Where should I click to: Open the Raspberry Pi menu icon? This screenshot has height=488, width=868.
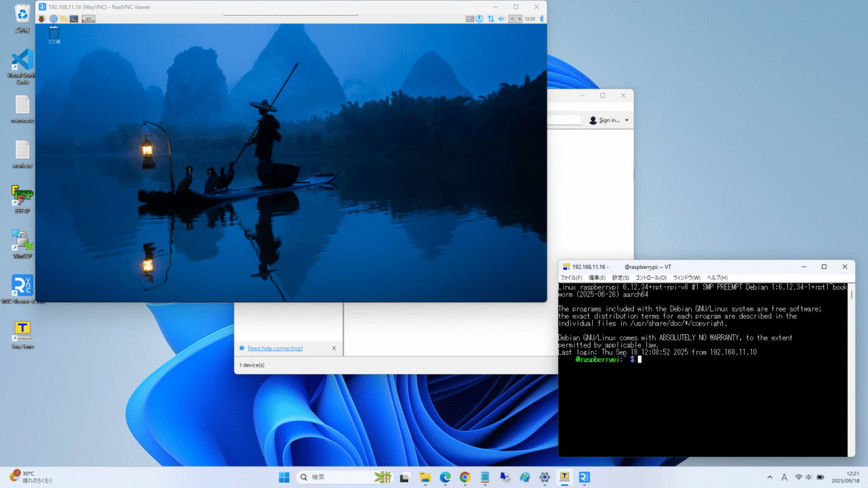click(42, 18)
